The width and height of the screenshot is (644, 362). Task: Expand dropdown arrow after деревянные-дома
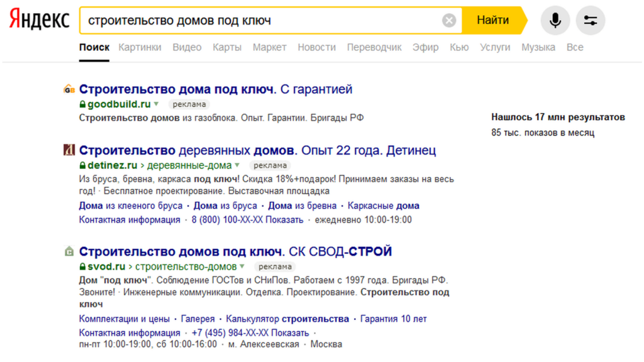(237, 165)
